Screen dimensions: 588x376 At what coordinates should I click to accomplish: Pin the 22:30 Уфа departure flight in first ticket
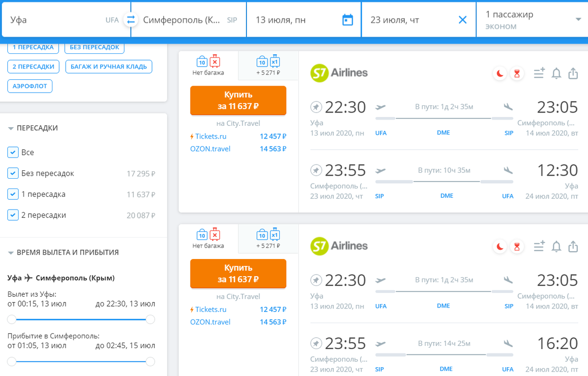pyautogui.click(x=316, y=107)
